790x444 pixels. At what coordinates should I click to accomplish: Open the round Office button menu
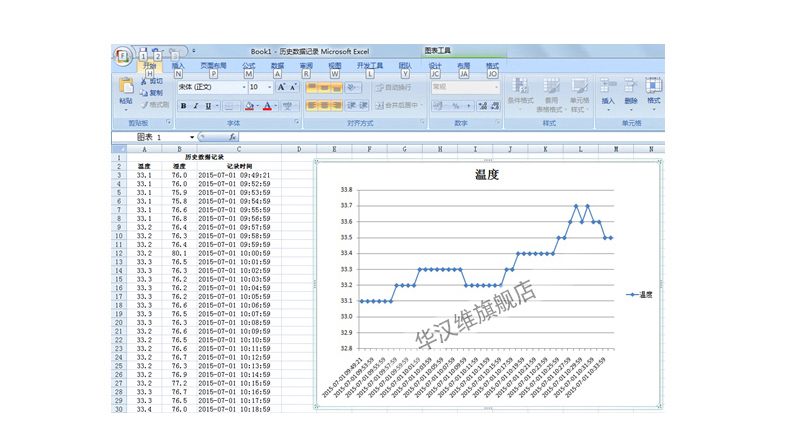pos(122,56)
